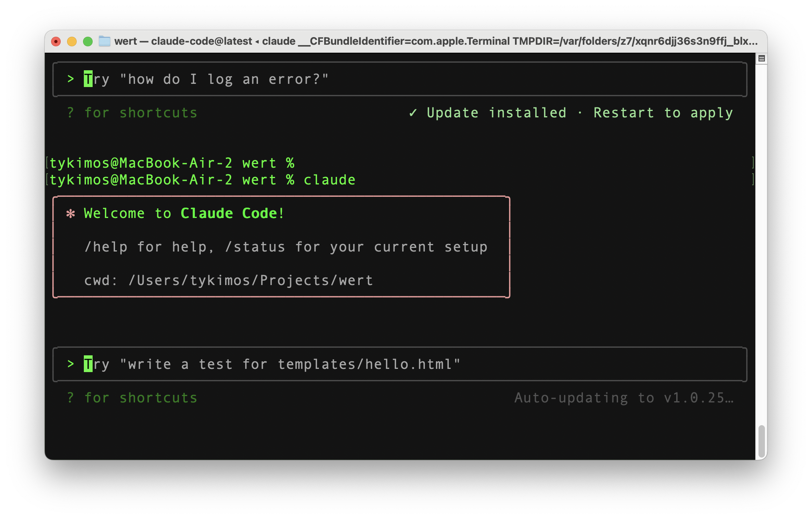Click the Restart to apply text
Image resolution: width=812 pixels, height=519 pixels.
pos(663,113)
